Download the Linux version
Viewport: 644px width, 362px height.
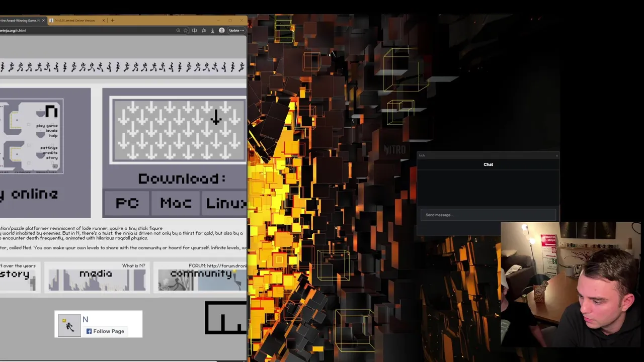click(225, 203)
